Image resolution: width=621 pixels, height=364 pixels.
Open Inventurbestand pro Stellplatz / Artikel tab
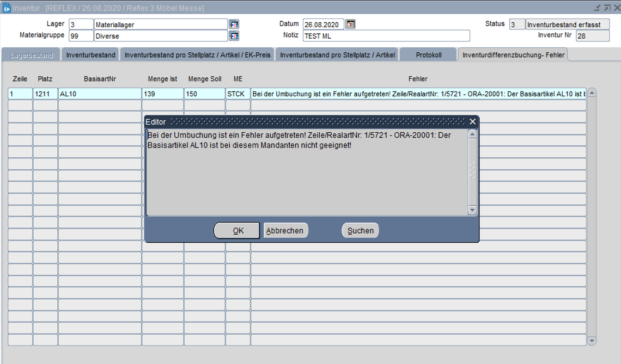point(337,55)
